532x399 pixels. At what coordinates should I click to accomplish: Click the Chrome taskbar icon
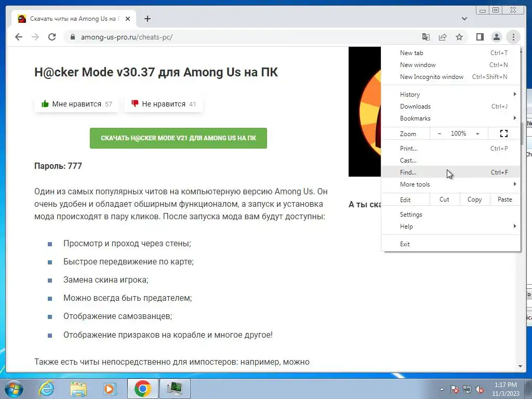(142, 389)
